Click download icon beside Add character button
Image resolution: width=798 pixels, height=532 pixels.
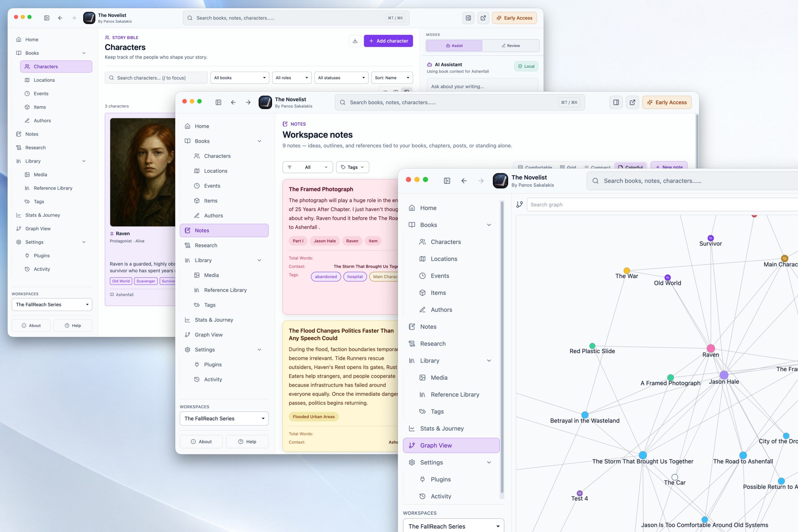tap(355, 41)
